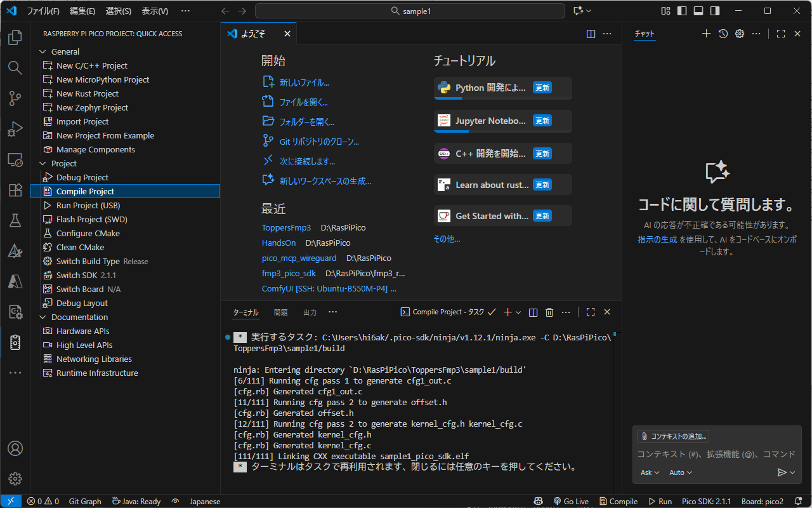Open the ファイル(F) menu
Image resolution: width=812 pixels, height=508 pixels.
[43, 11]
